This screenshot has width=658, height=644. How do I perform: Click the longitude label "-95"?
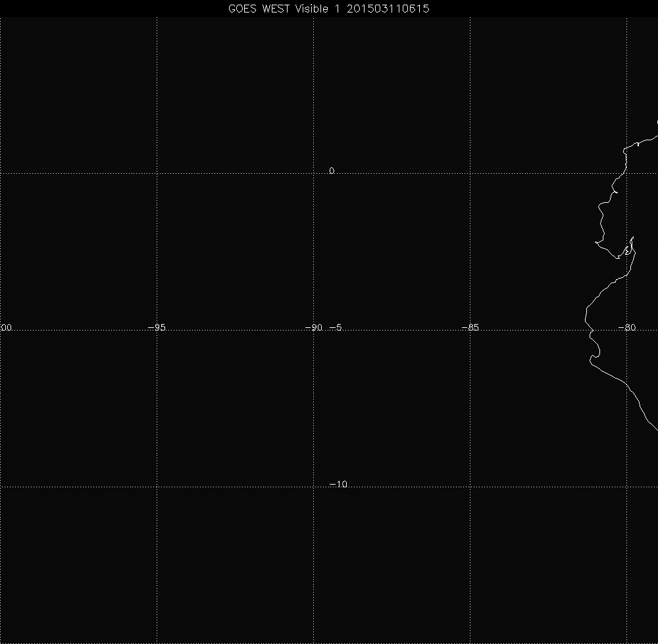(157, 327)
